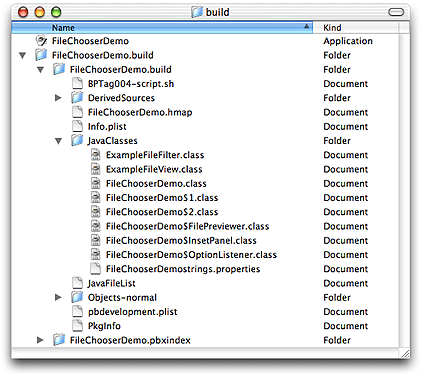Viewport: 425px width, 377px height.
Task: Click the FileChooserDemo.pbxindex folder icon
Action: (x=59, y=340)
